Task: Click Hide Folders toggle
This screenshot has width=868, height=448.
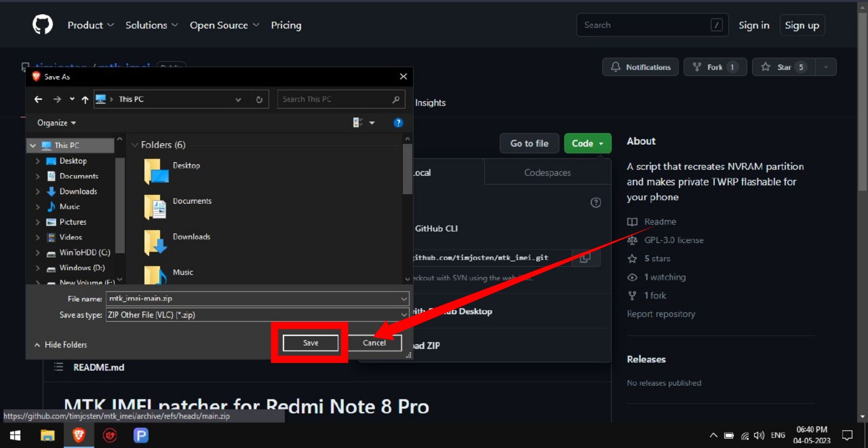Action: click(61, 345)
